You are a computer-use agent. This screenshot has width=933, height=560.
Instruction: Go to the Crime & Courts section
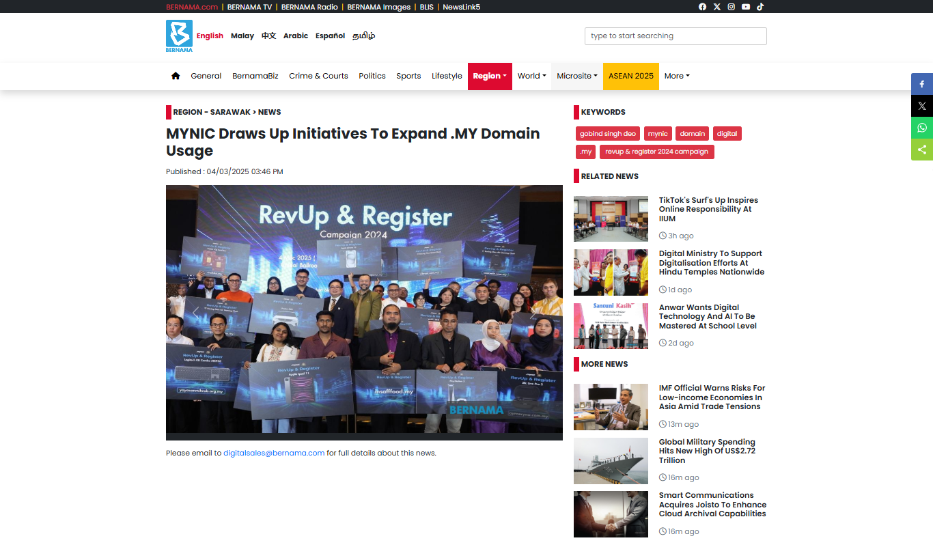tap(318, 76)
